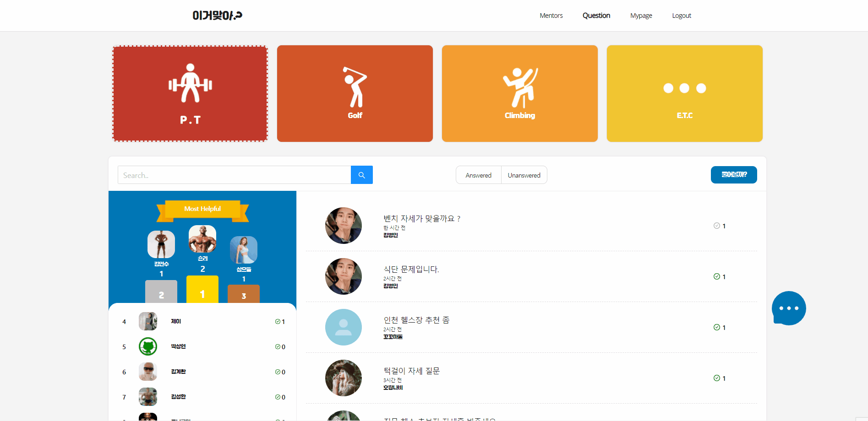Click the author avatar on 턱걸이 자세 질문

[344, 378]
